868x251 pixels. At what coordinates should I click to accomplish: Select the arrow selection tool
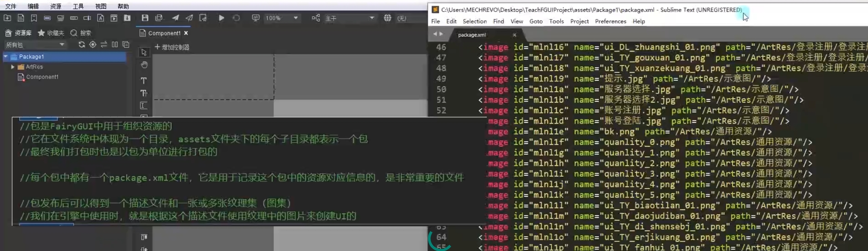(x=144, y=52)
